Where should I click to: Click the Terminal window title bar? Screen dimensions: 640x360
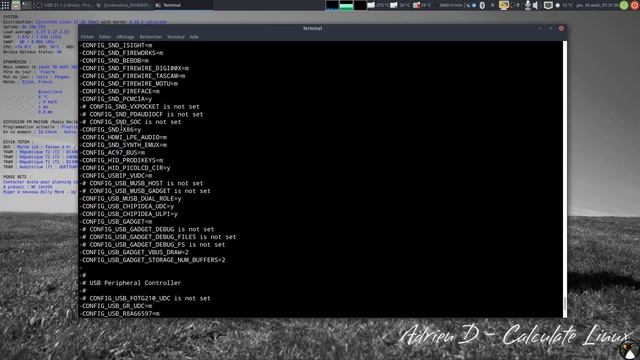pyautogui.click(x=312, y=28)
